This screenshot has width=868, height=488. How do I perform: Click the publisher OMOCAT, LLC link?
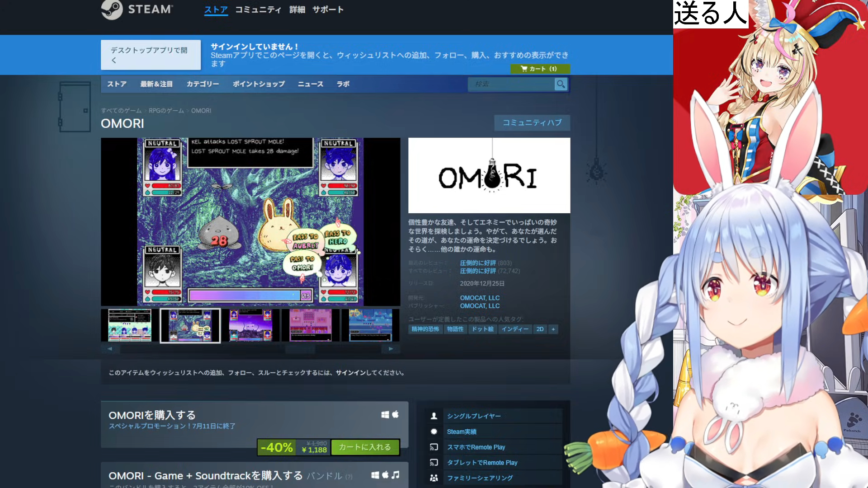(x=480, y=306)
